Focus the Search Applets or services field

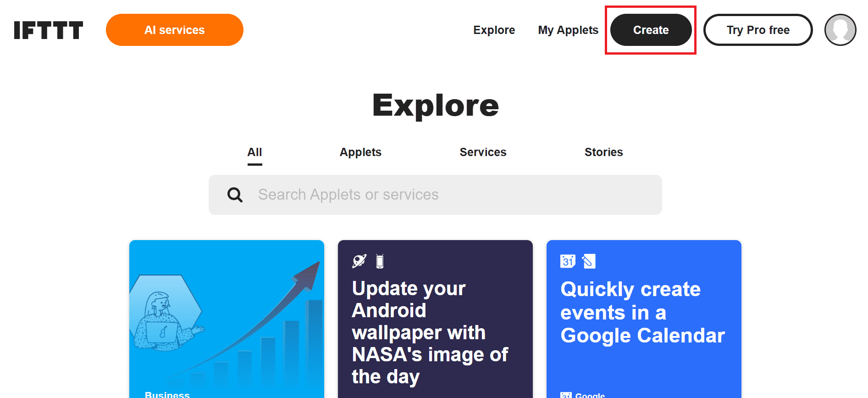(x=435, y=195)
